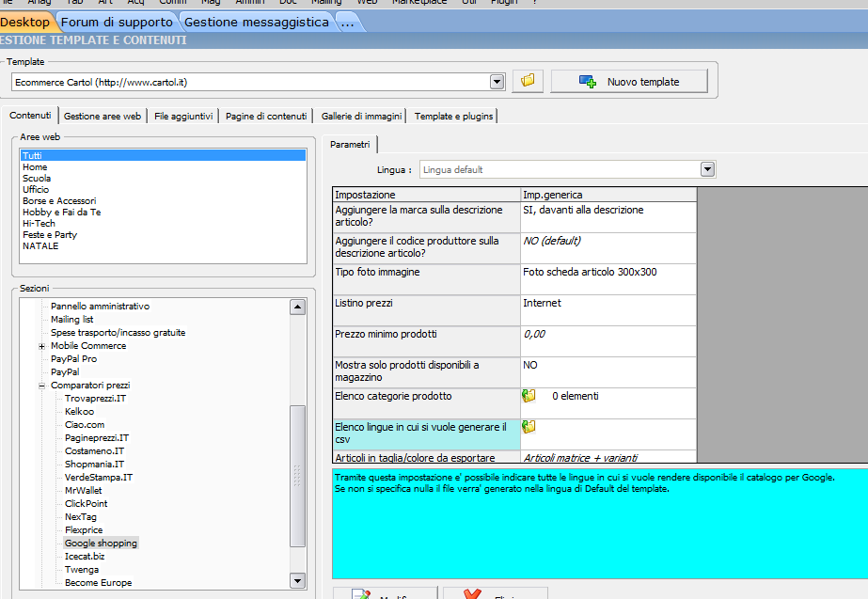The image size is (868, 599).
Task: Open the File aggiuntivi tab
Action: 183,117
